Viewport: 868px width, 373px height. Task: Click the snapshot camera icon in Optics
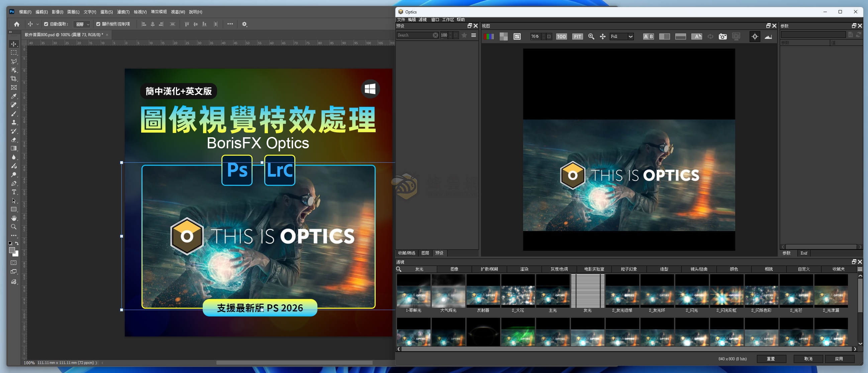tap(722, 36)
